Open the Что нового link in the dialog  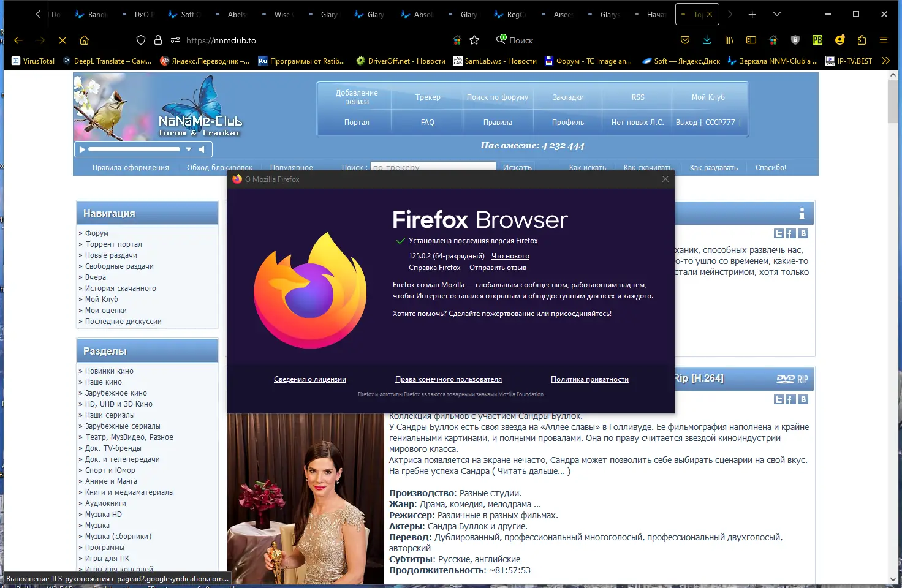[510, 256]
